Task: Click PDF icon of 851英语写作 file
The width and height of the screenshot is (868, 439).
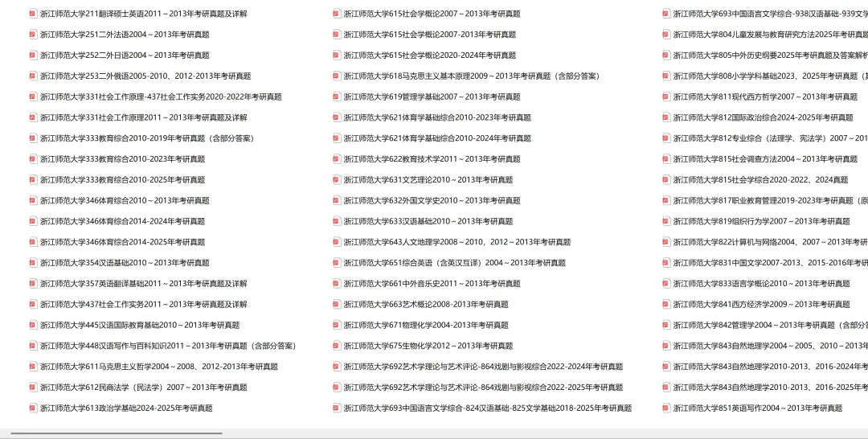Action: click(666, 408)
